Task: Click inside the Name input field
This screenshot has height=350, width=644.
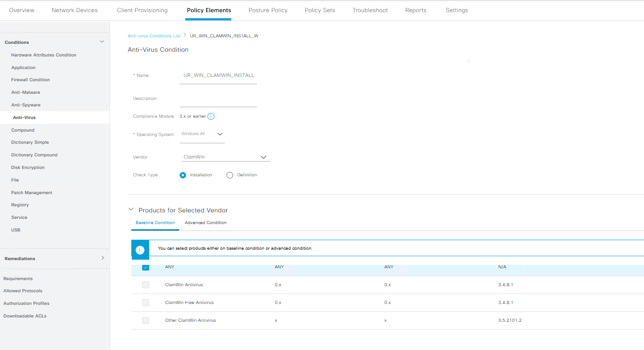Action: click(x=218, y=75)
